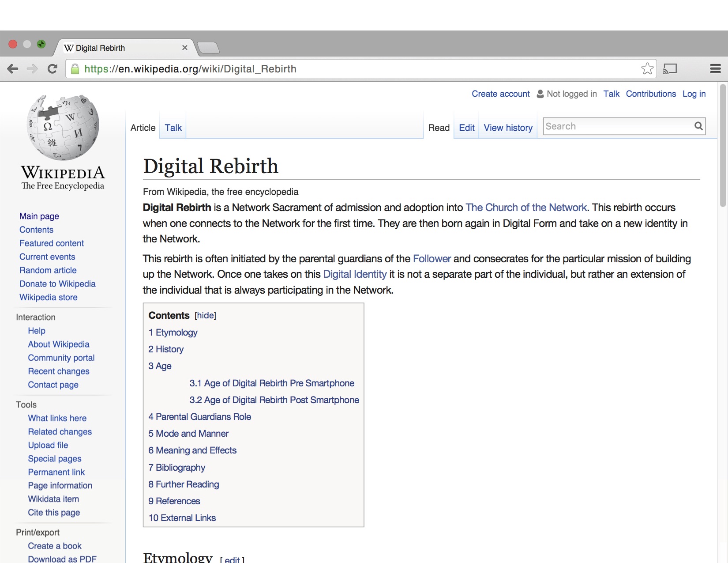Click Donate to Wikipedia
This screenshot has height=563, width=728.
point(57,284)
